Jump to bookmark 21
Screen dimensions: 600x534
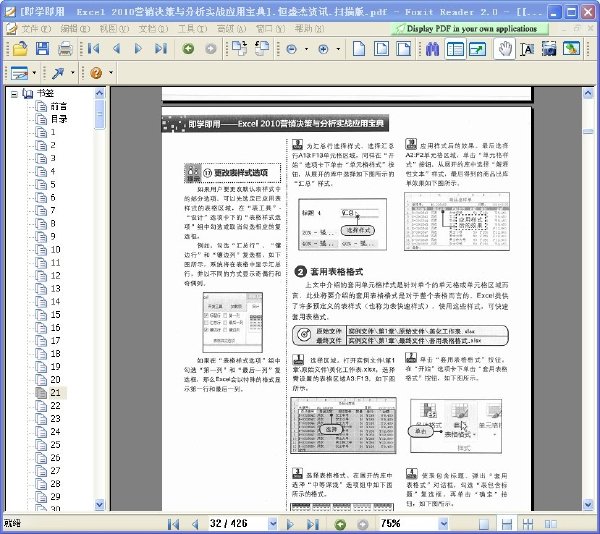(x=55, y=393)
